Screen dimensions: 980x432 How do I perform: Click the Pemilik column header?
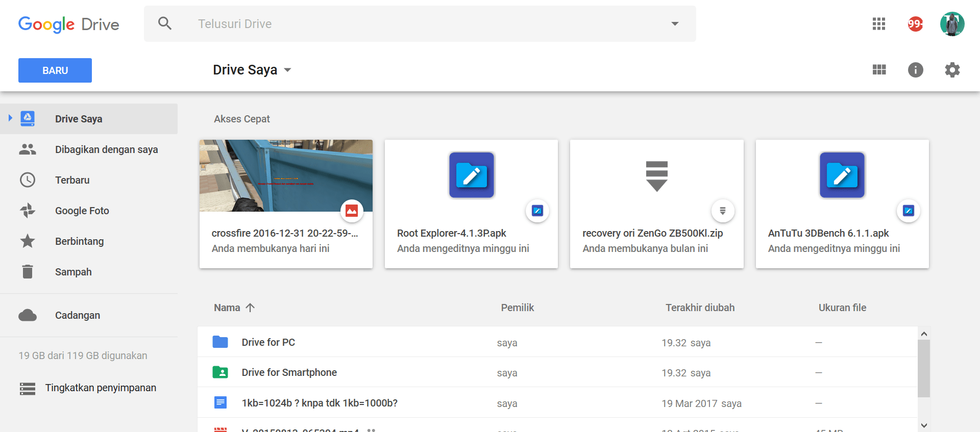click(517, 308)
